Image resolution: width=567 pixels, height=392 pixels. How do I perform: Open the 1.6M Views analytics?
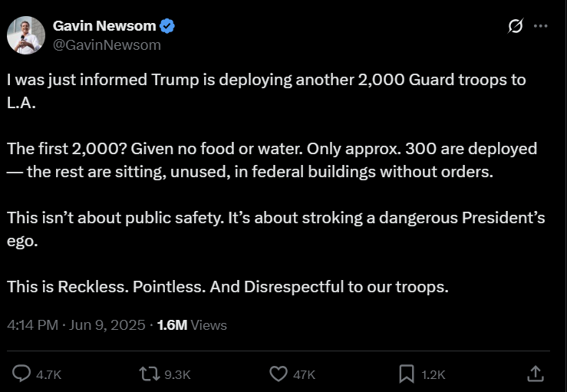[x=192, y=325]
